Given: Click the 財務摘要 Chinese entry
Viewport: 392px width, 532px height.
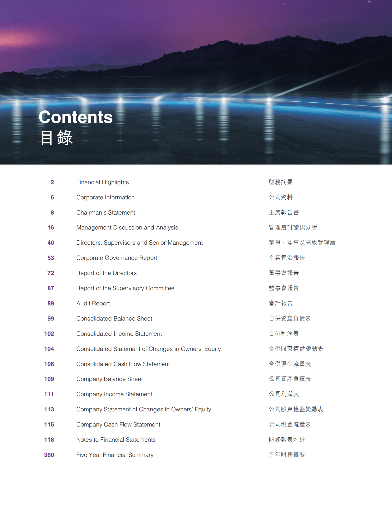Looking at the screenshot, I should [x=281, y=182].
